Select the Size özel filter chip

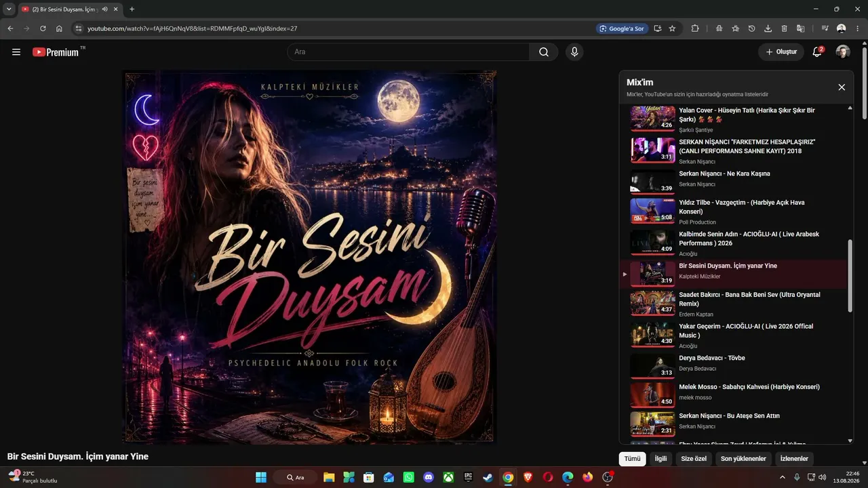click(694, 459)
